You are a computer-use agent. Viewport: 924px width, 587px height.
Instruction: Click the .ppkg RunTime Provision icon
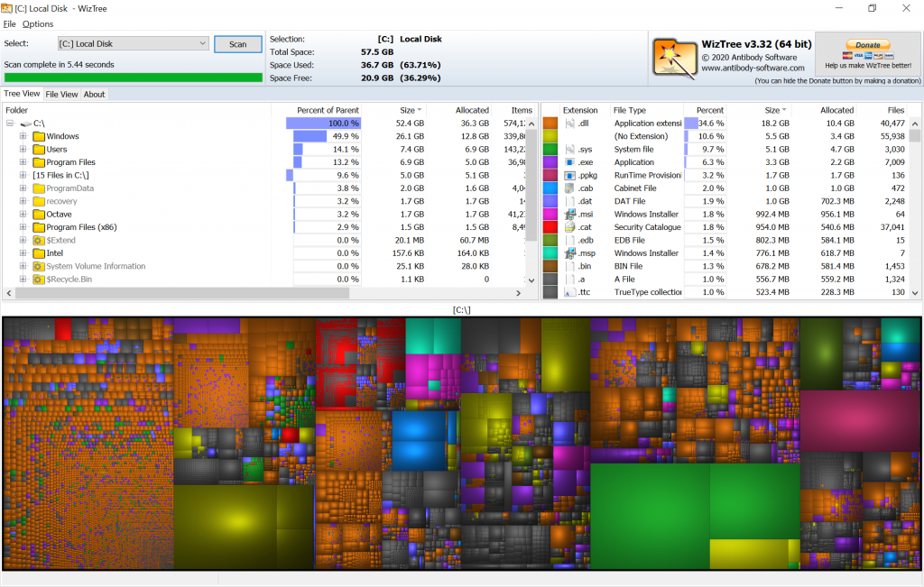click(x=569, y=175)
